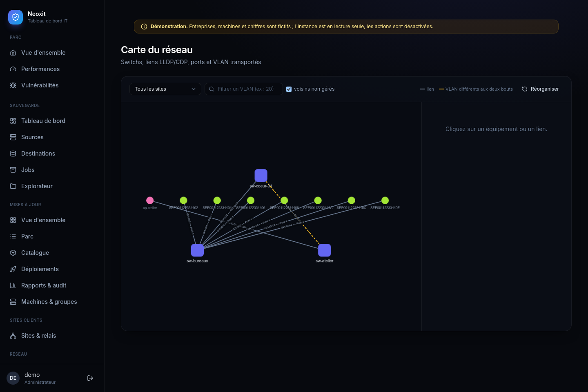Click the Parc list icon

13,236
